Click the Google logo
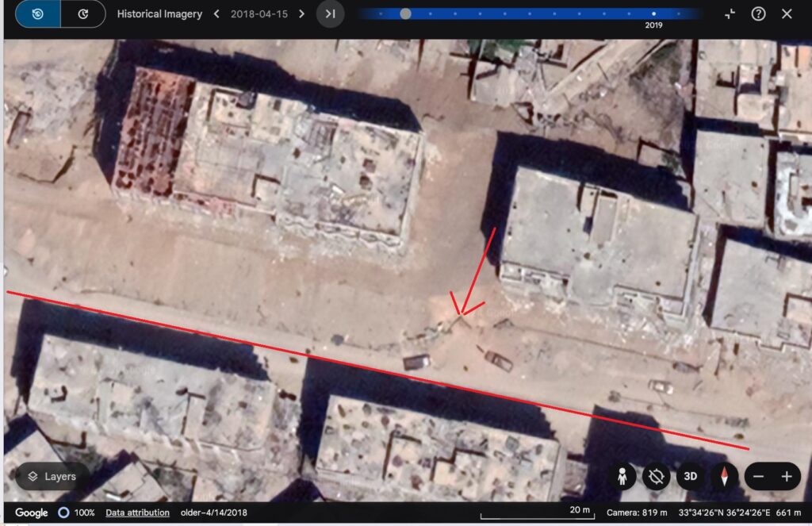 point(32,513)
